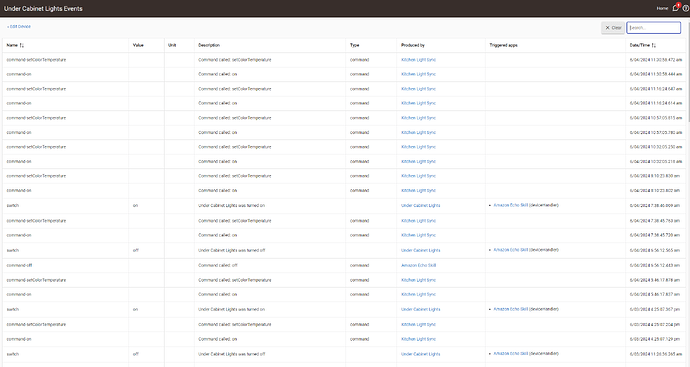The width and height of the screenshot is (690, 367).
Task: Open Kitchen Light Sync in the 8:10:23.802 am row
Action: coord(418,191)
